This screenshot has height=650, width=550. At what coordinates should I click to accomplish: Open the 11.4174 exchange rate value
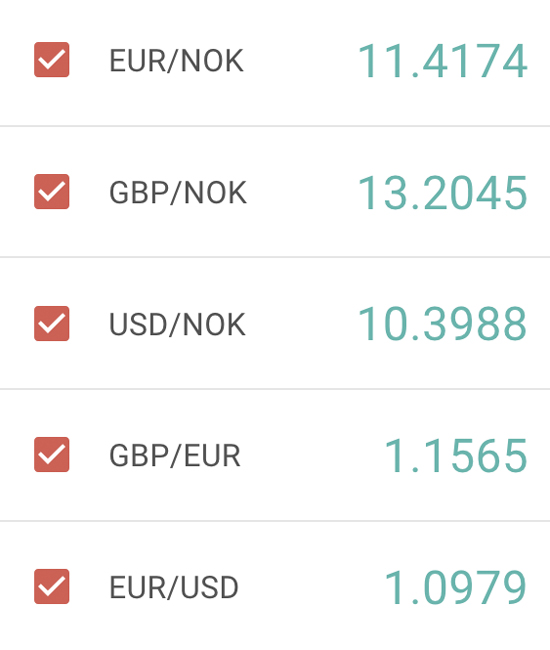coord(442,61)
